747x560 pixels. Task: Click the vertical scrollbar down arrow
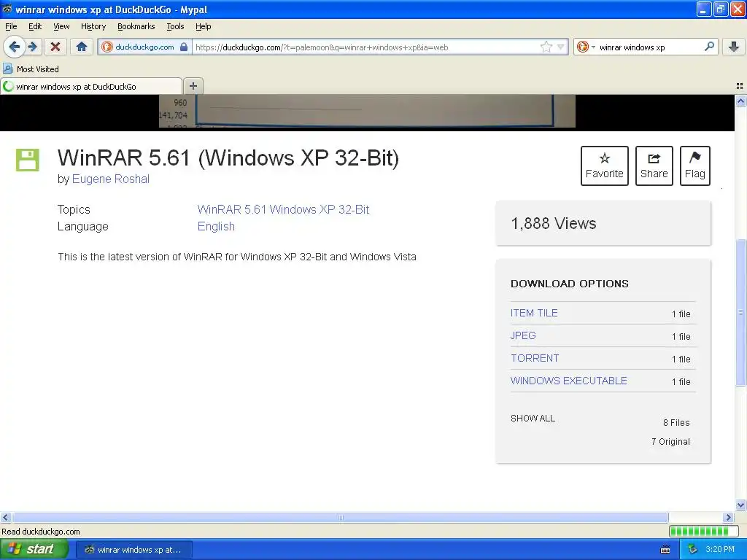pyautogui.click(x=740, y=505)
